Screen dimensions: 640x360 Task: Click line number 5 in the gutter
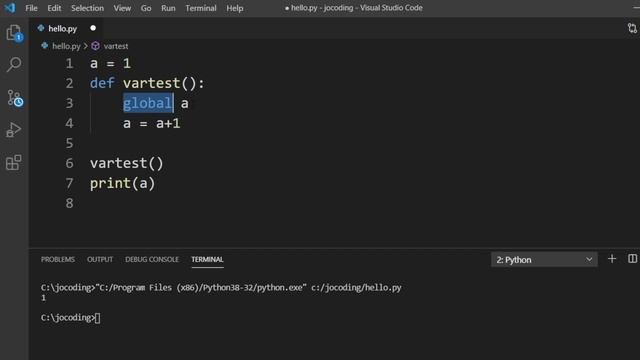[x=69, y=143]
